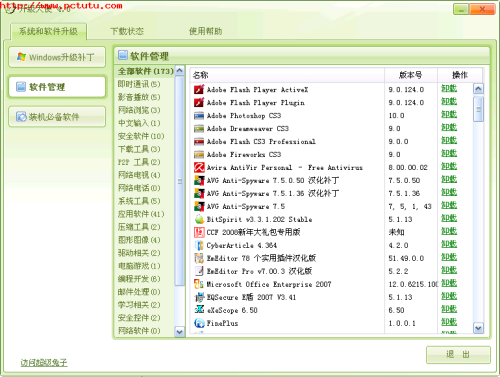Image resolution: width=500 pixels, height=377 pixels.
Task: Click the 软件管理 panel header icon
Action: [123, 55]
